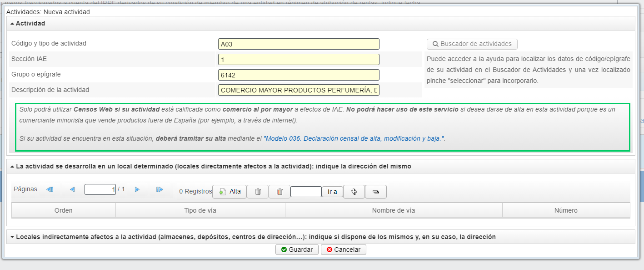Click the Guardar button
Screen dimensions: 644x270
(x=297, y=250)
